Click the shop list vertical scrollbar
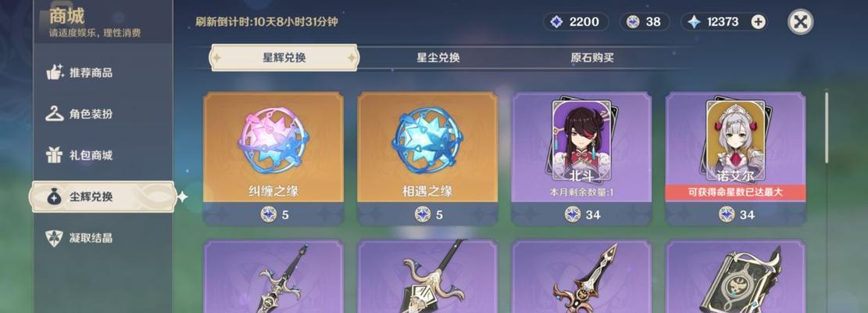The height and width of the screenshot is (313, 868). point(826,128)
